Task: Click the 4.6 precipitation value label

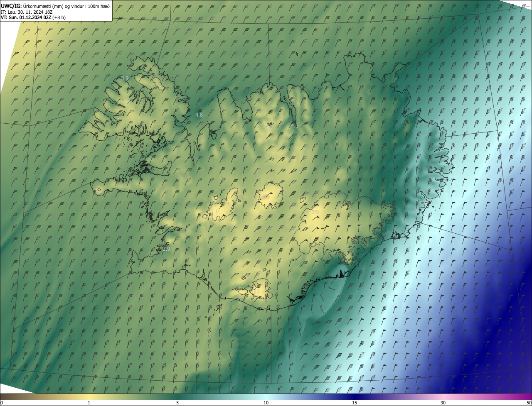Action: (294, 125)
